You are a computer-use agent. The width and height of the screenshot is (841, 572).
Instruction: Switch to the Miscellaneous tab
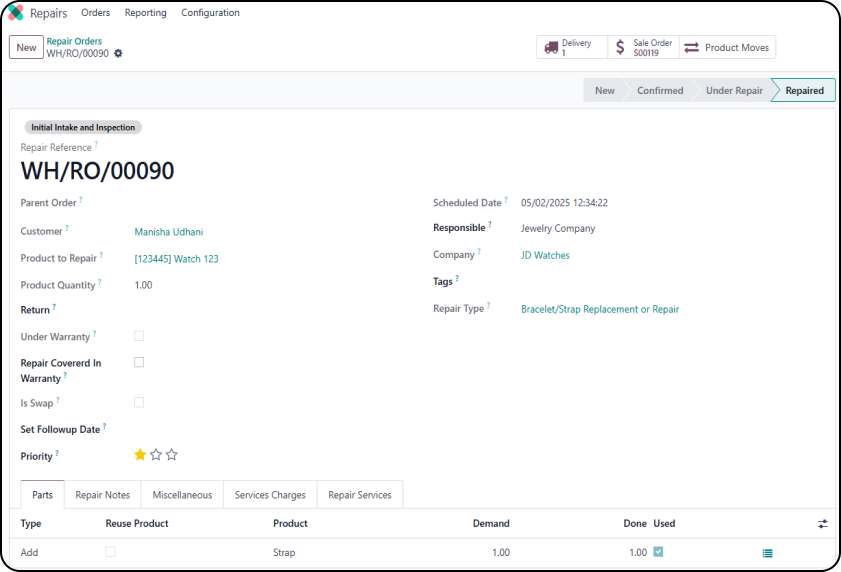(182, 495)
